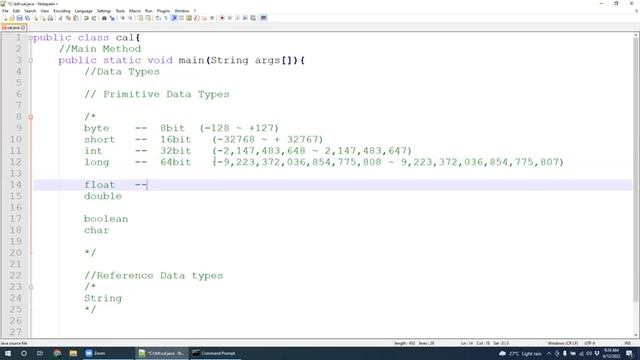Screen dimensions: 640x360
Task: Open the weather widget showing Light rain
Action: click(520, 353)
